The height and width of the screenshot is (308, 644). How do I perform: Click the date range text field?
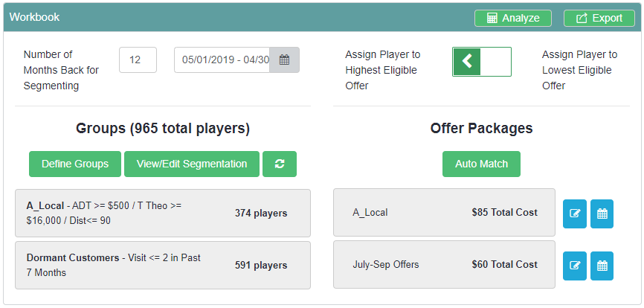222,60
